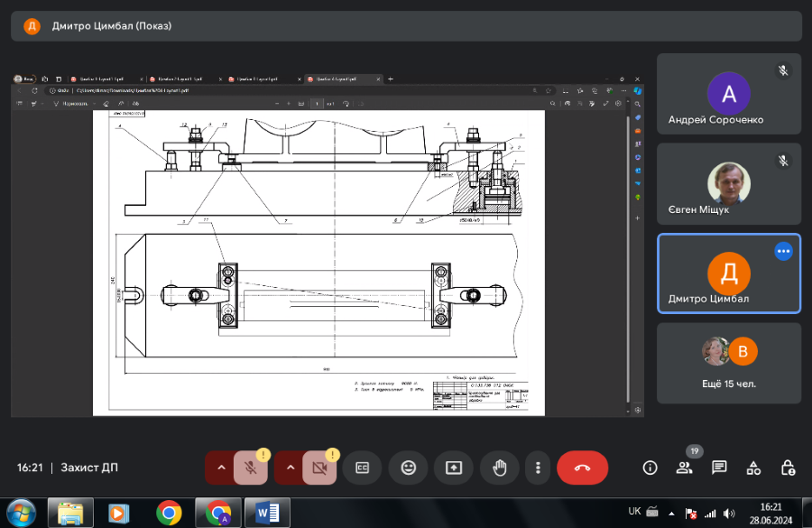Open the meeting details info icon
The width and height of the screenshot is (812, 528).
click(650, 468)
